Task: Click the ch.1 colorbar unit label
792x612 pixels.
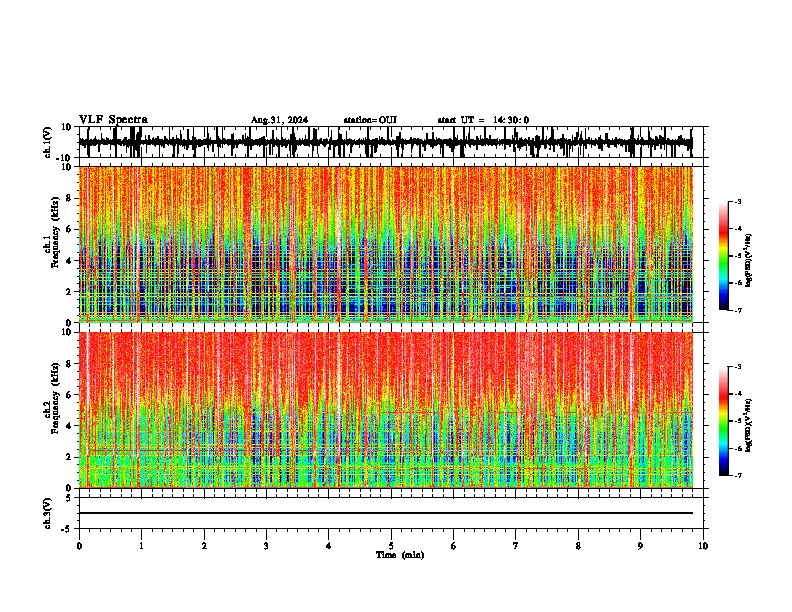Action: point(749,261)
